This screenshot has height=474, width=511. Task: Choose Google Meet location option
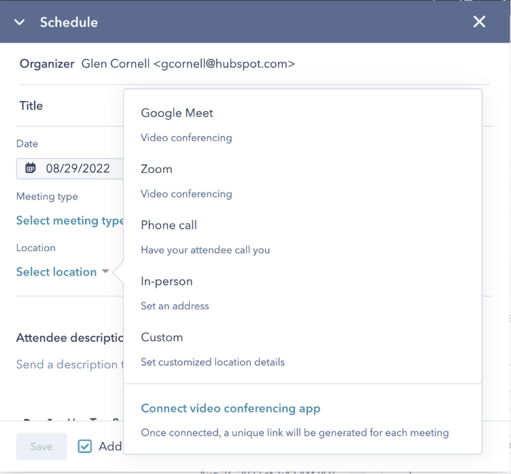point(303,125)
